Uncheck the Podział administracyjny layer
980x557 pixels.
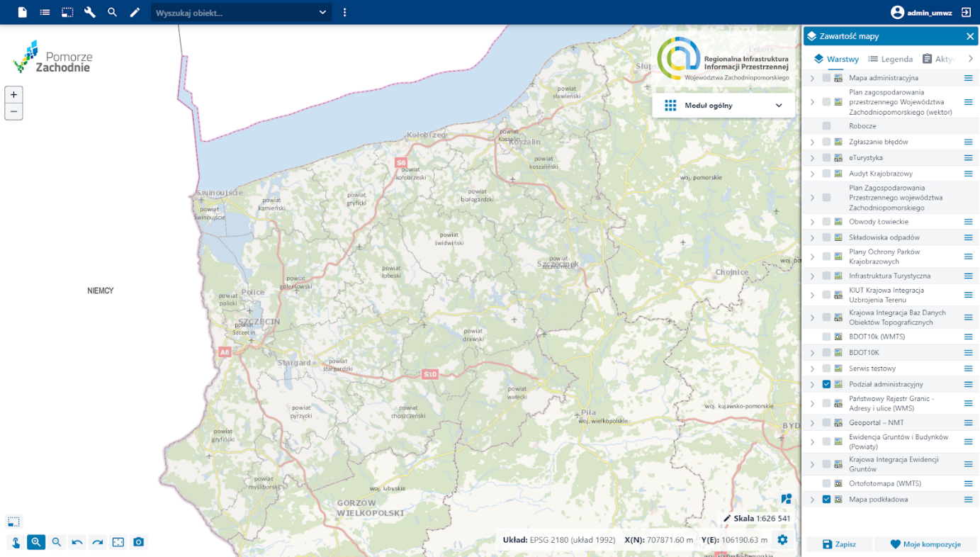pyautogui.click(x=826, y=384)
